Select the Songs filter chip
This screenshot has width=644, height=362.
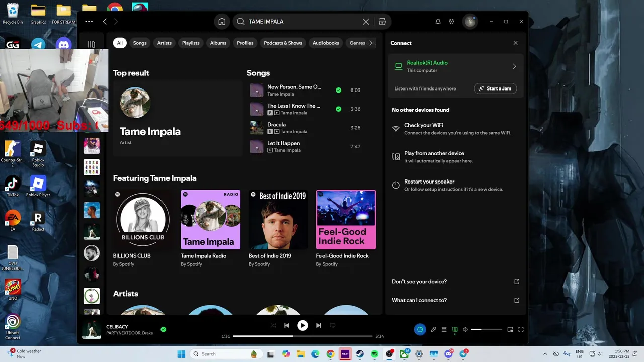140,43
